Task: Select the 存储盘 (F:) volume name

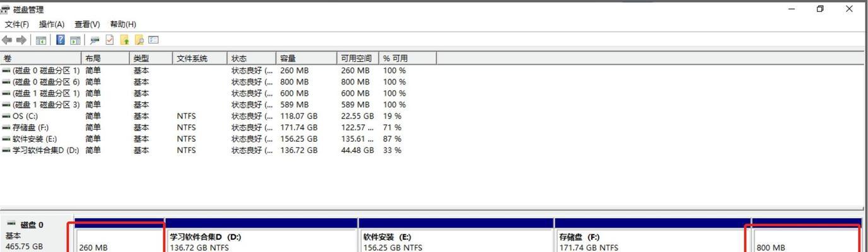Action: pyautogui.click(x=30, y=127)
